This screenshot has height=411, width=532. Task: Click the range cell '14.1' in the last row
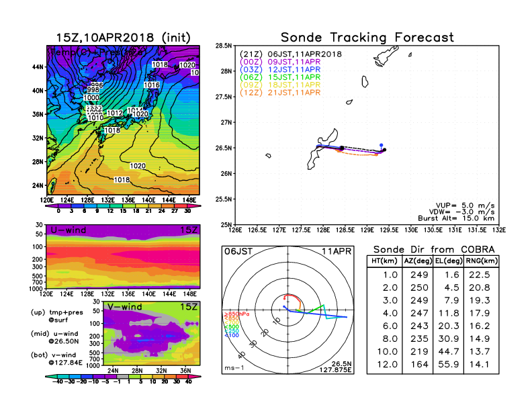click(x=480, y=365)
